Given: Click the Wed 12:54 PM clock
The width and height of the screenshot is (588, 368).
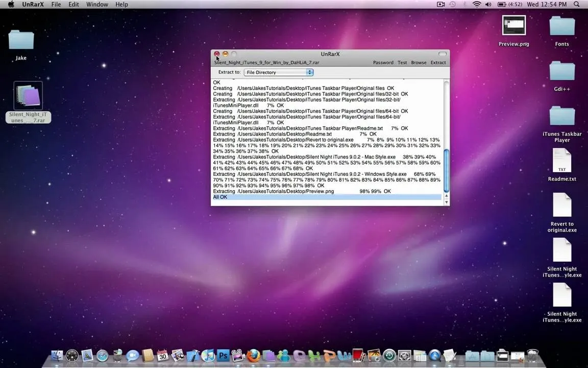Looking at the screenshot, I should tap(546, 5).
